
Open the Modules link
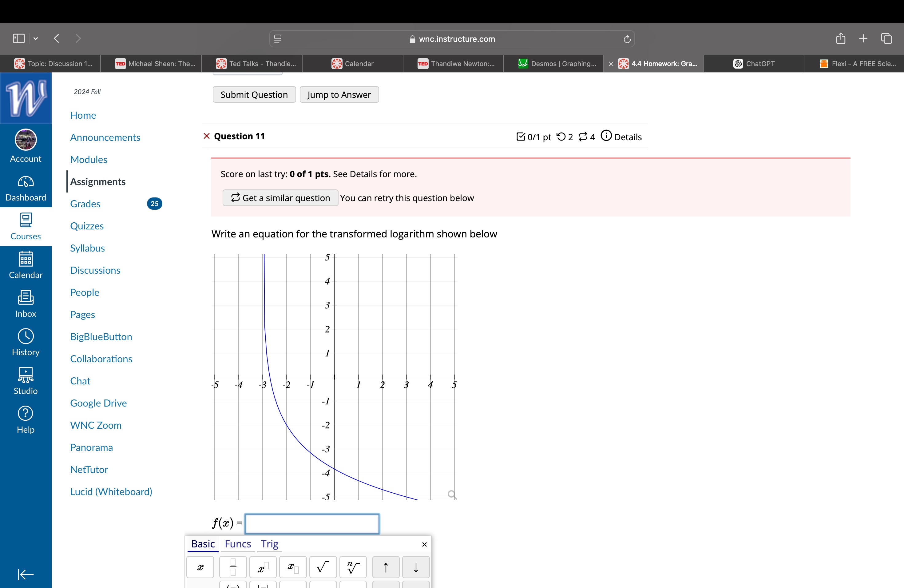pyautogui.click(x=89, y=160)
